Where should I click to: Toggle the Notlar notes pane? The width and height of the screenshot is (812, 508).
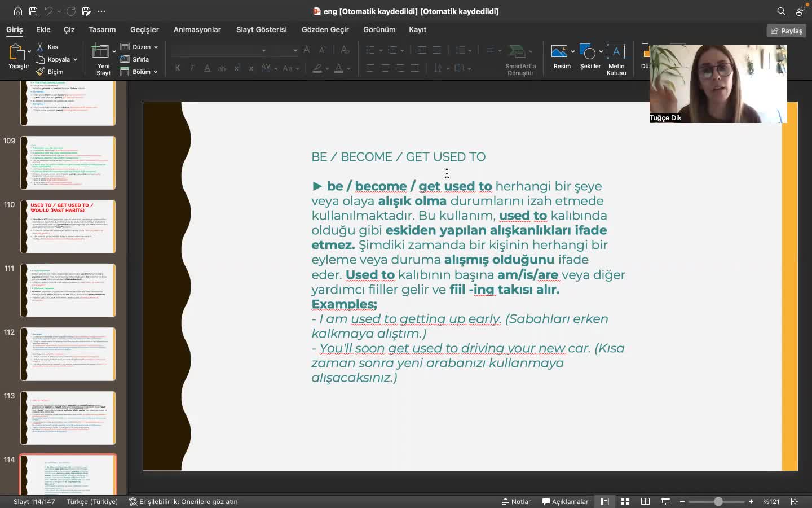(x=517, y=501)
